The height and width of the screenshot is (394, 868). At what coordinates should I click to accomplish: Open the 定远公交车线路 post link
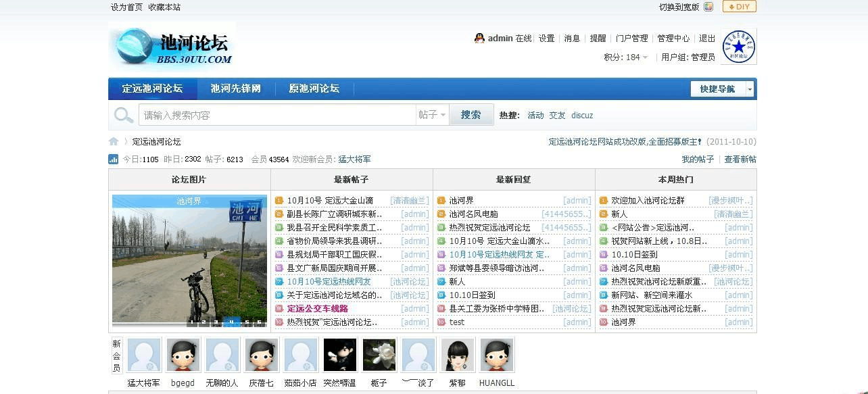click(317, 309)
